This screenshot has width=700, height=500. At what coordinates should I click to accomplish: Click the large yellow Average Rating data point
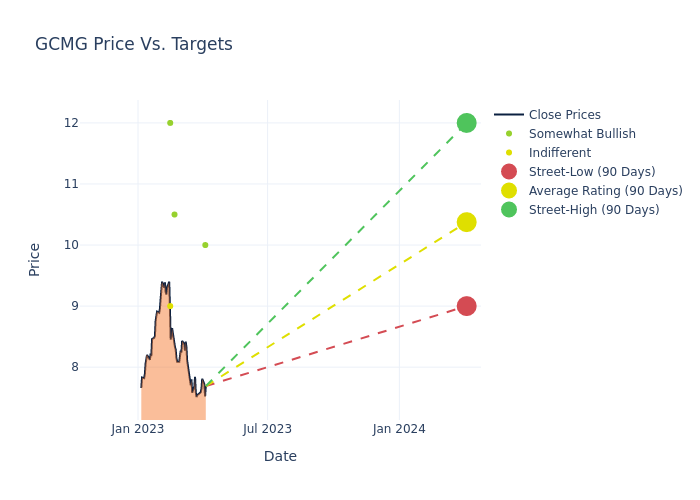click(x=466, y=222)
